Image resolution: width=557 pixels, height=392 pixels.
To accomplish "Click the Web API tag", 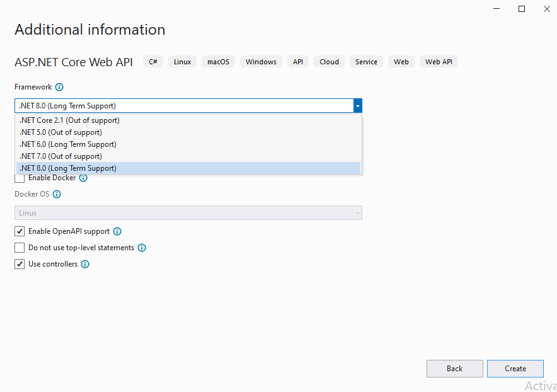I will click(439, 62).
